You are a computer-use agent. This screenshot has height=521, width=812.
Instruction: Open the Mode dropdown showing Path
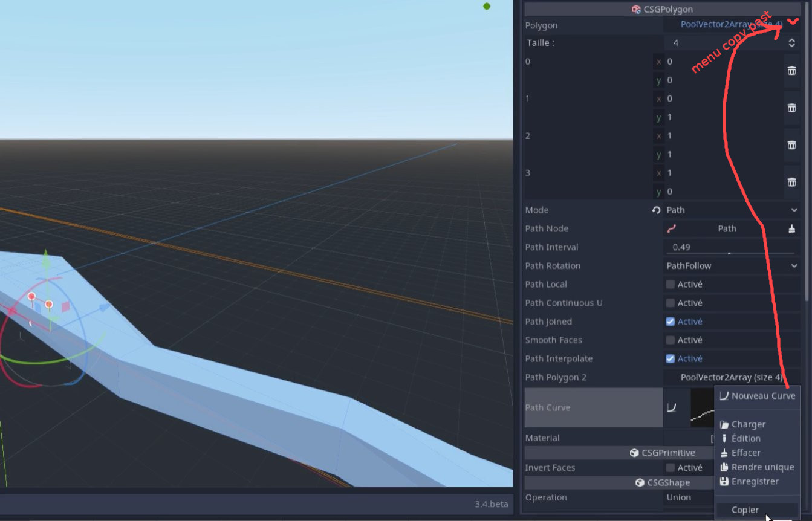732,210
